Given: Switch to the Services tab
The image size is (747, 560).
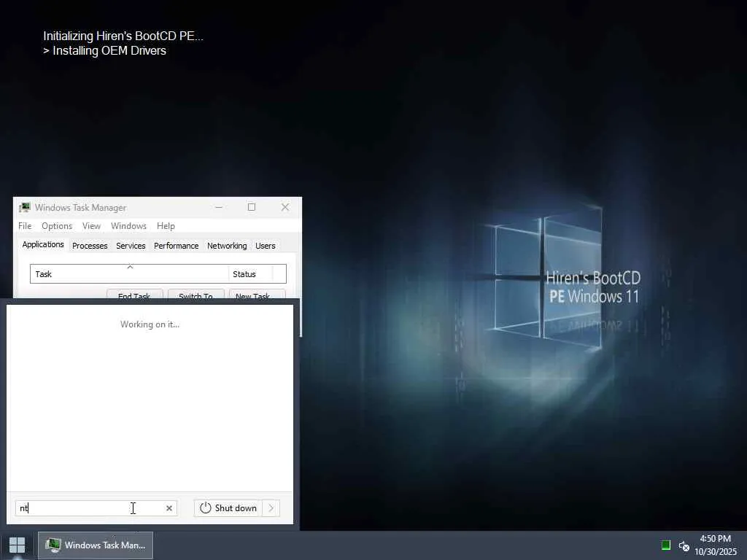Looking at the screenshot, I should pyautogui.click(x=131, y=246).
